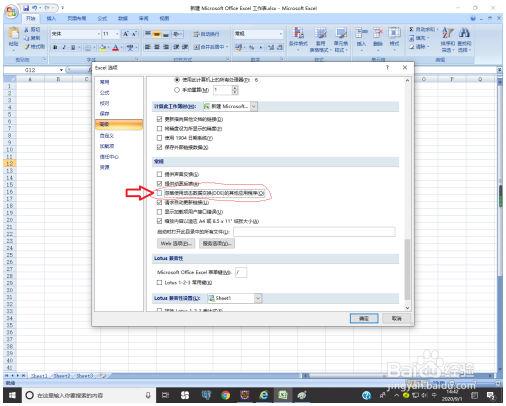This screenshot has width=506, height=406.
Task: Click Save icon in quick access toolbar
Action: click(x=26, y=8)
